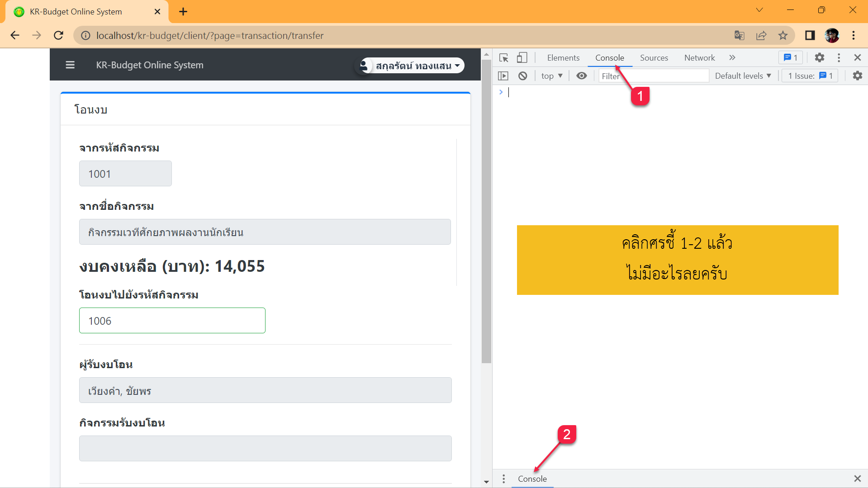Click the source activity code field 1001

coord(125,174)
